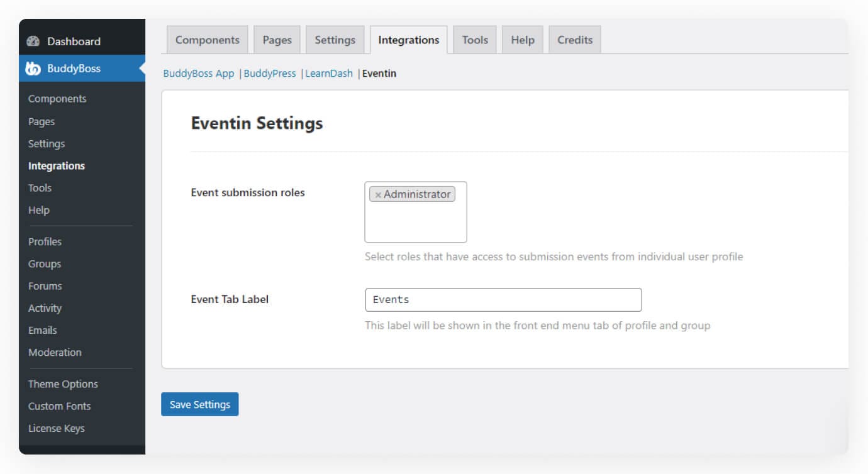The image size is (868, 474).
Task: Open Activity in the sidebar
Action: pos(45,308)
